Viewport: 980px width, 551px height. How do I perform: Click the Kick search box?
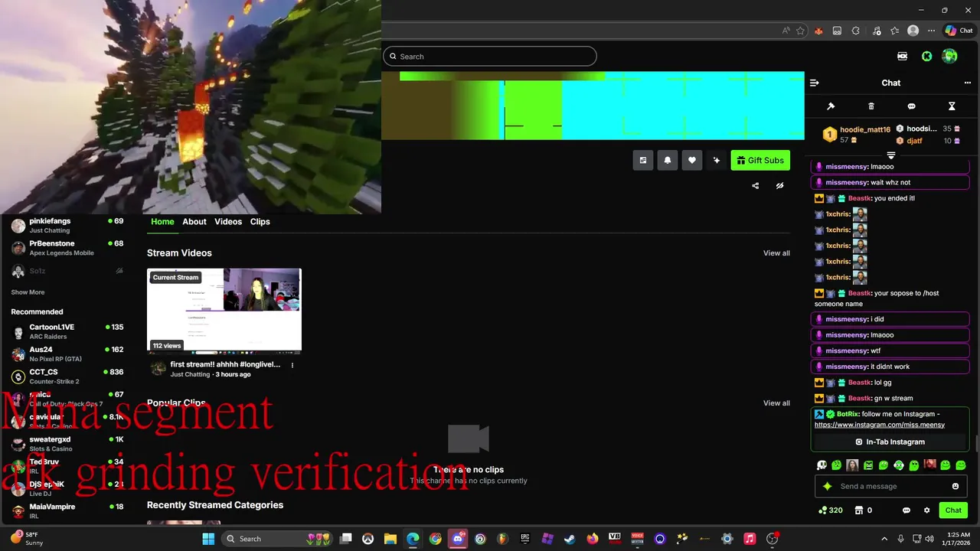[x=490, y=56]
